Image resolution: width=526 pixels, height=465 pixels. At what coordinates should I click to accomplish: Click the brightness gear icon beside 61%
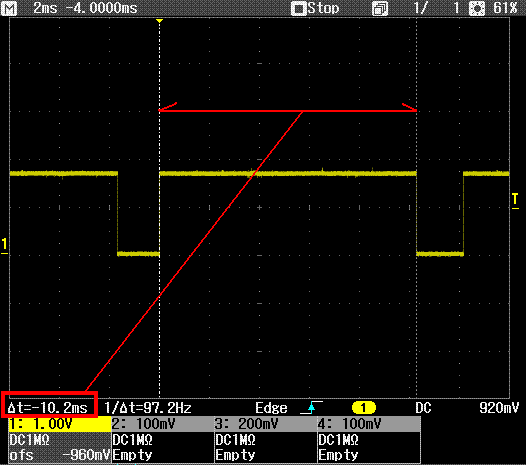point(477,8)
